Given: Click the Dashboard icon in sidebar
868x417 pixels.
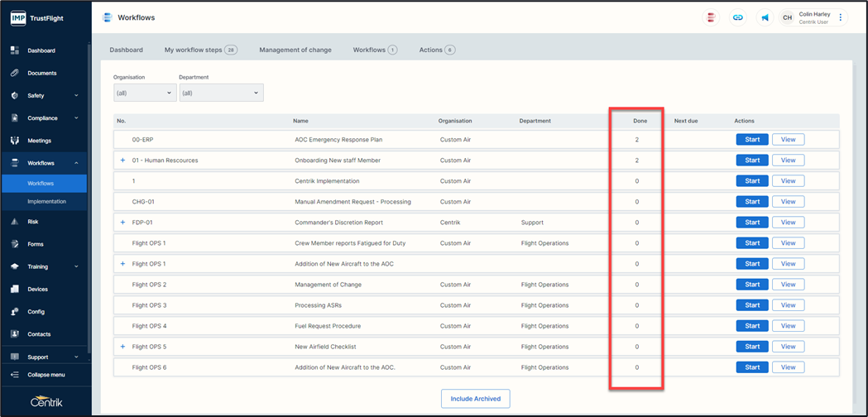Looking at the screenshot, I should (x=14, y=50).
